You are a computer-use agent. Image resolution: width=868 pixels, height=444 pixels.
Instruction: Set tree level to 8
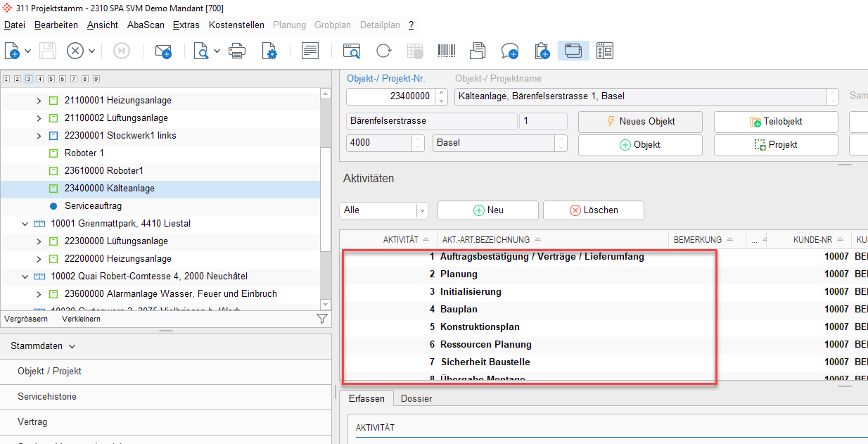click(x=85, y=79)
